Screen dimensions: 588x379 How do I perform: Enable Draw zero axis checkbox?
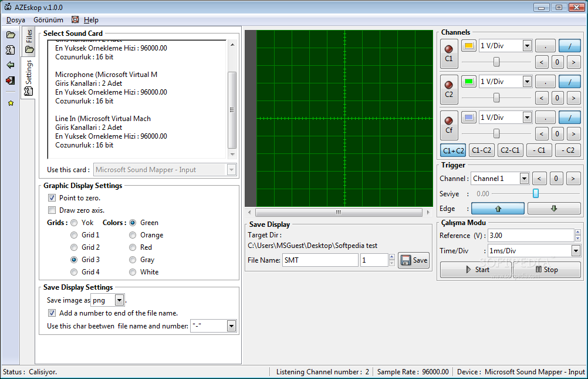point(52,210)
